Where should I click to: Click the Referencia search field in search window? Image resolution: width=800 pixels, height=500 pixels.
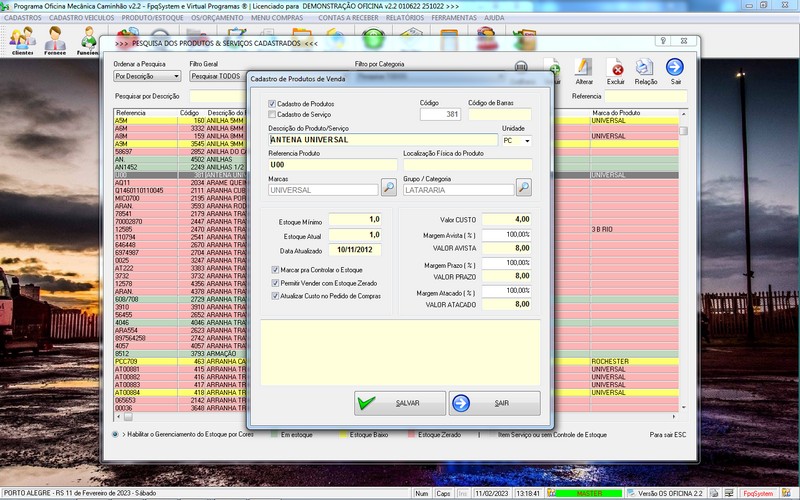tap(645, 96)
